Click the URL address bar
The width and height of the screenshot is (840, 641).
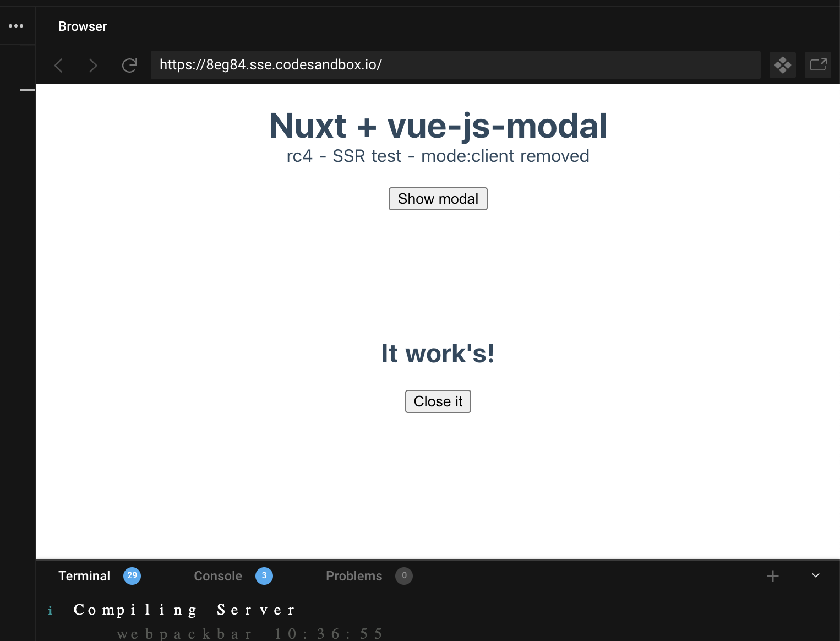[455, 65]
